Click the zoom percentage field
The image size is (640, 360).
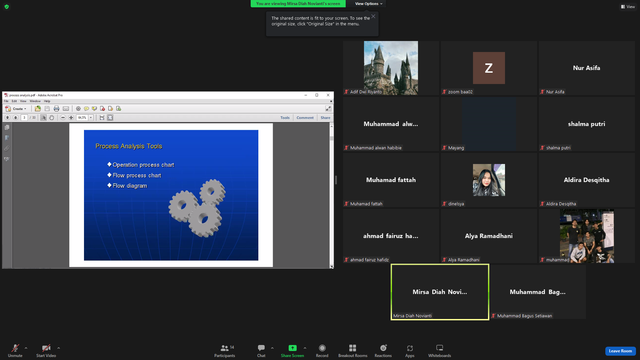tap(82, 118)
